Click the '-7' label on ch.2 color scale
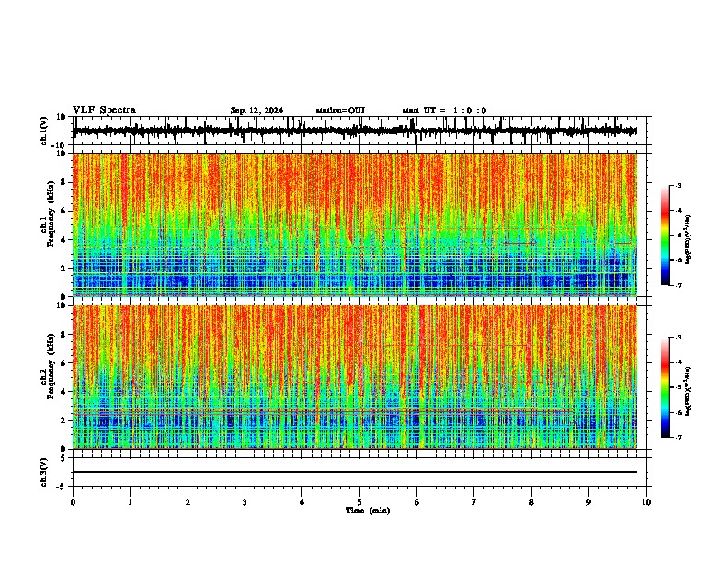This screenshot has width=728, height=563. (678, 437)
